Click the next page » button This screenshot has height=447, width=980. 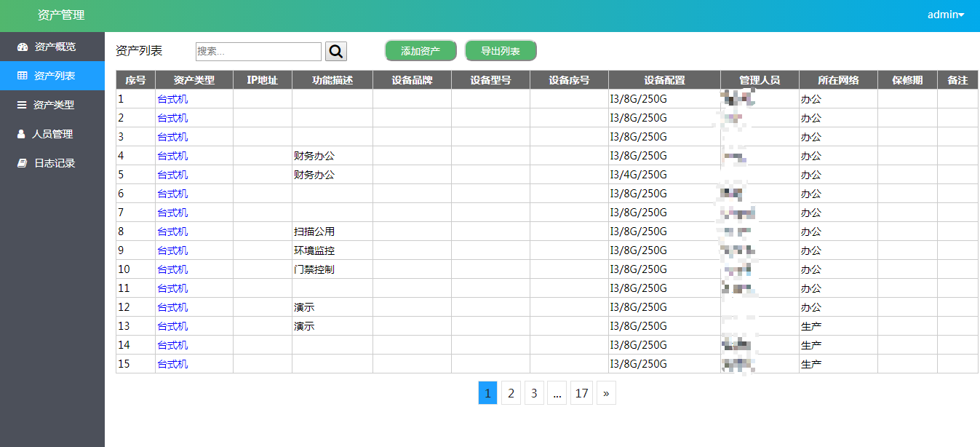pyautogui.click(x=606, y=393)
